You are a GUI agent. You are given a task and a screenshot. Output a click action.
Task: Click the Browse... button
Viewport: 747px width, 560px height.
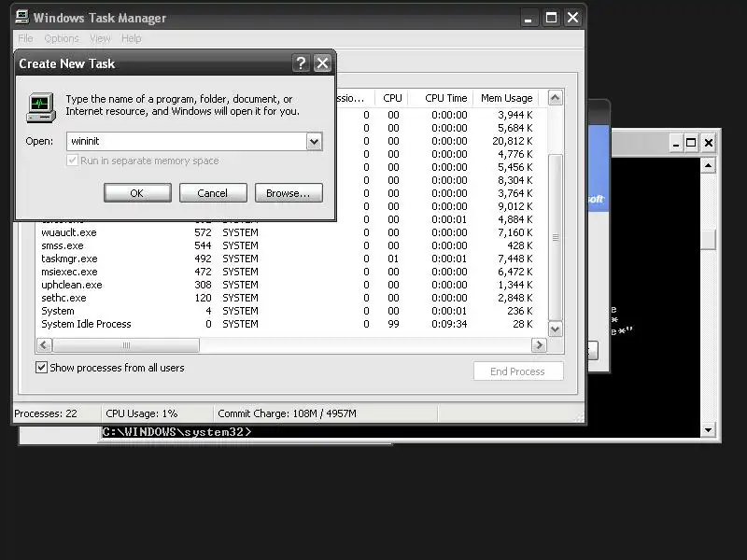[289, 193]
